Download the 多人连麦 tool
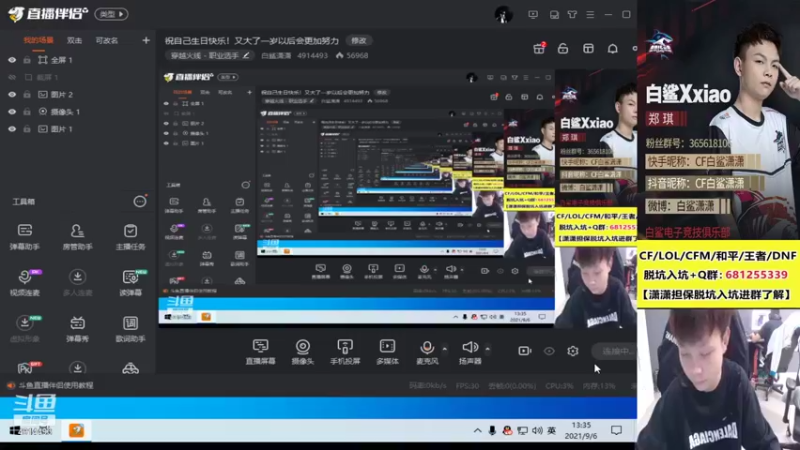Image resolution: width=800 pixels, height=450 pixels. [78, 282]
